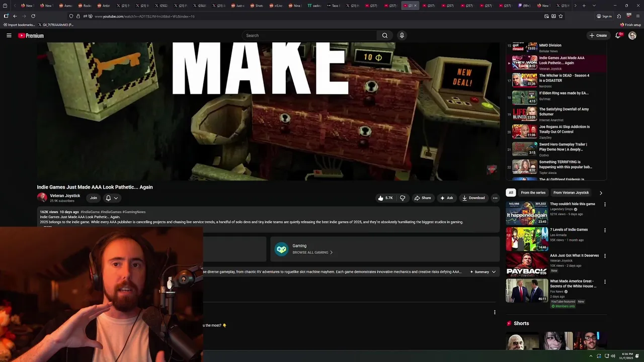Click the Shorts section heading
This screenshot has width=644, height=362.
tap(521, 323)
